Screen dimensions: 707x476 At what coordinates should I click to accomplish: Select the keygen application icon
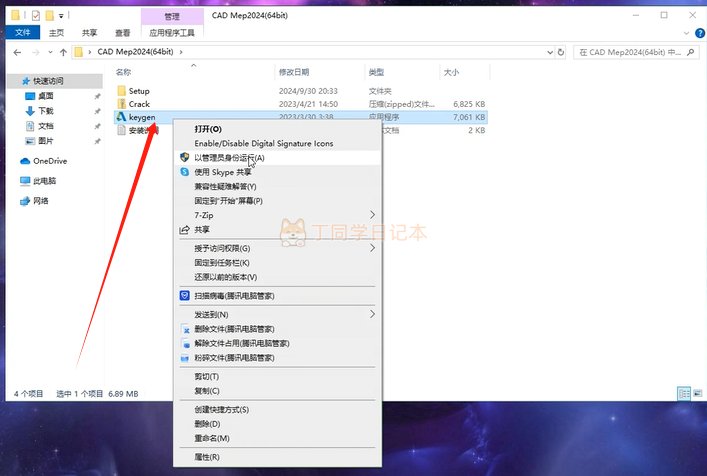click(x=121, y=117)
